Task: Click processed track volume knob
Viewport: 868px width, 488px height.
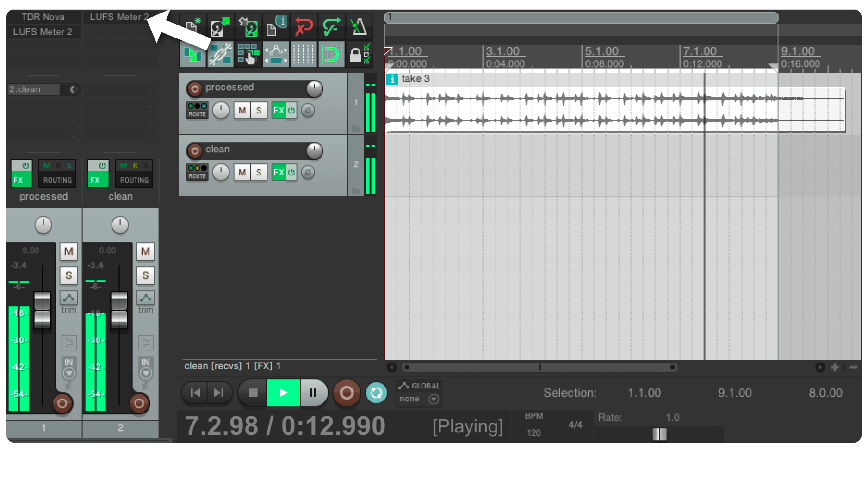Action: click(315, 88)
